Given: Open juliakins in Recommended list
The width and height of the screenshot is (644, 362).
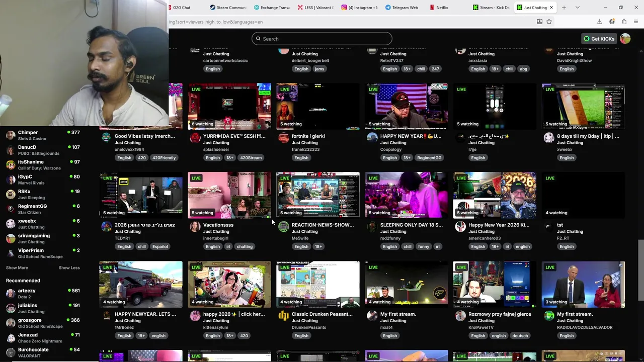Looking at the screenshot, I should 43,308.
